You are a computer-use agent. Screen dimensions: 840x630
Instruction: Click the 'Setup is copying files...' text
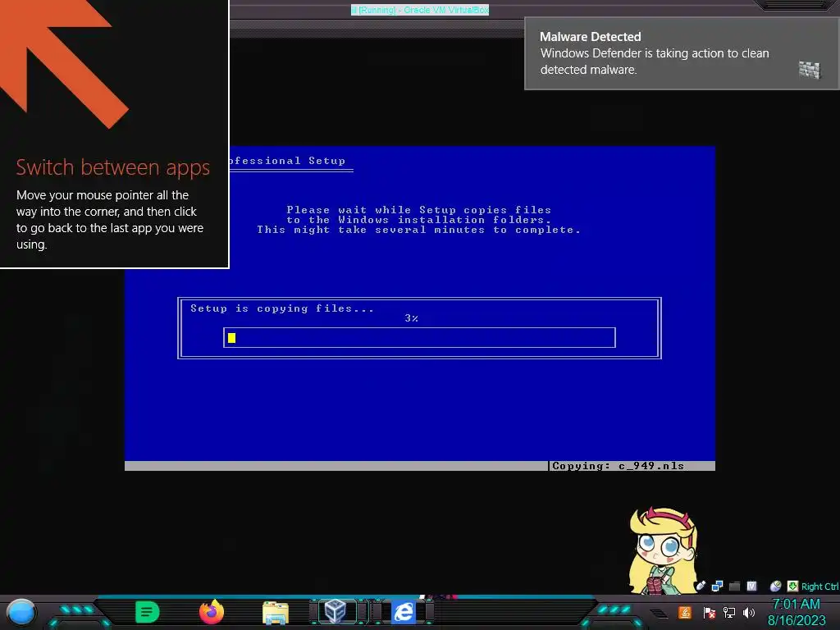click(x=282, y=308)
